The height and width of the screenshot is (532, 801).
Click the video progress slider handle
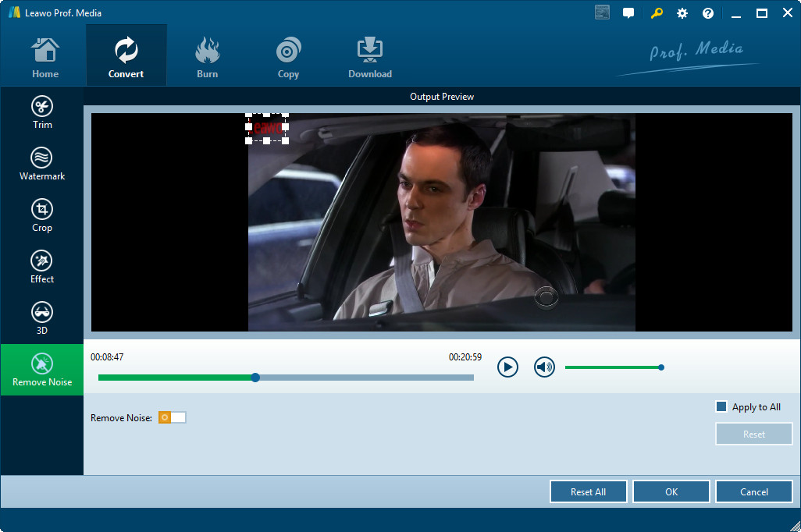click(x=255, y=378)
